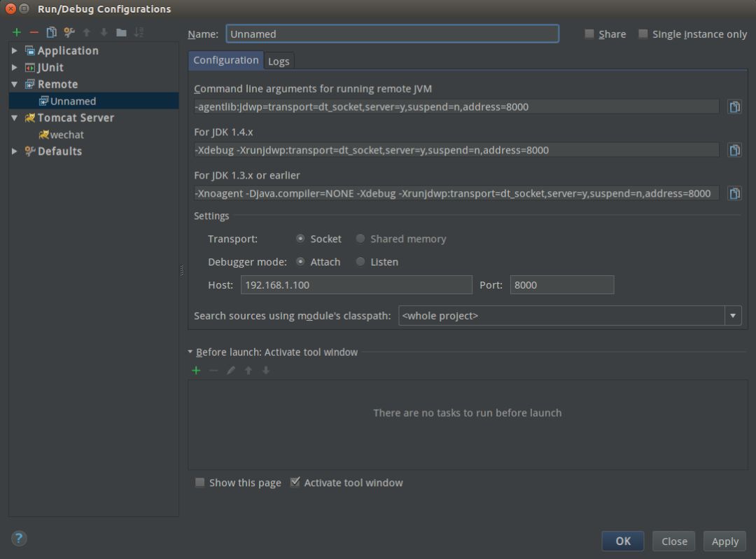Viewport: 756px width, 559px height.
Task: Copy JDK 1.3.x arguments to clipboard
Action: pos(734,193)
